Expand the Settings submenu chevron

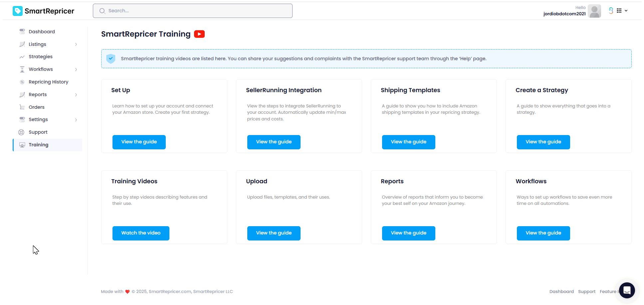point(76,120)
